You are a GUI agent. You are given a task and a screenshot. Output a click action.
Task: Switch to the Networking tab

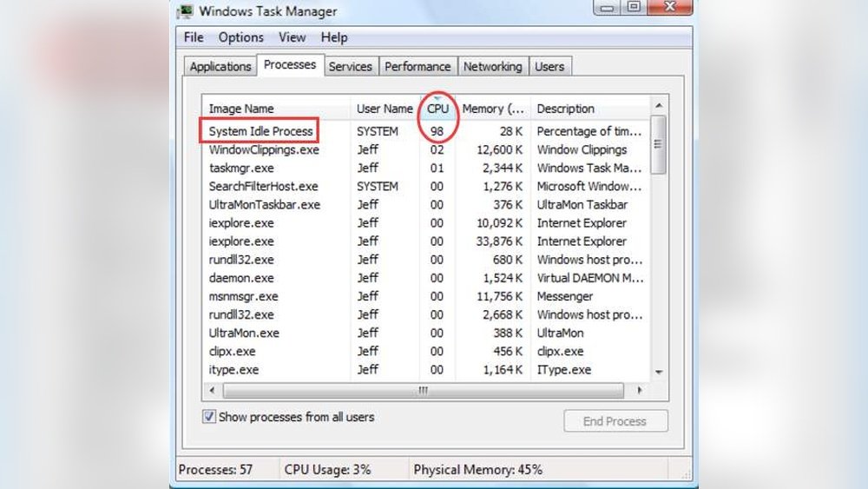click(x=492, y=67)
